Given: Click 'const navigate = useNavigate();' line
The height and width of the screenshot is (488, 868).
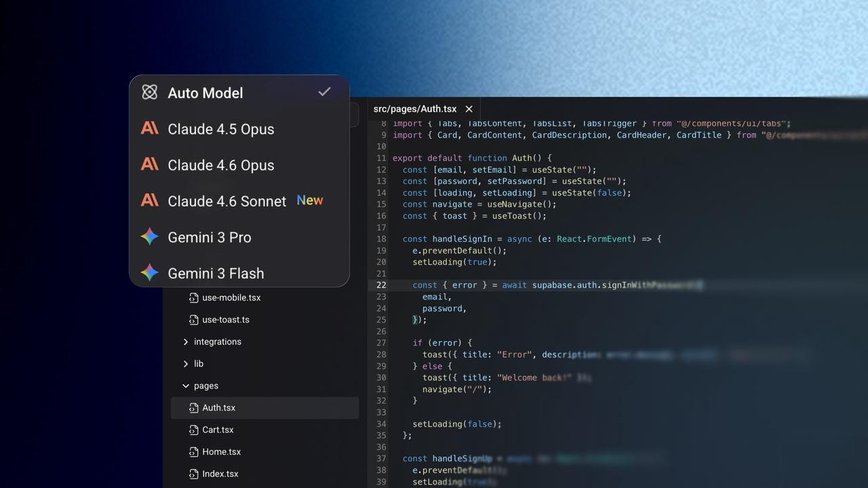Looking at the screenshot, I should tap(479, 204).
